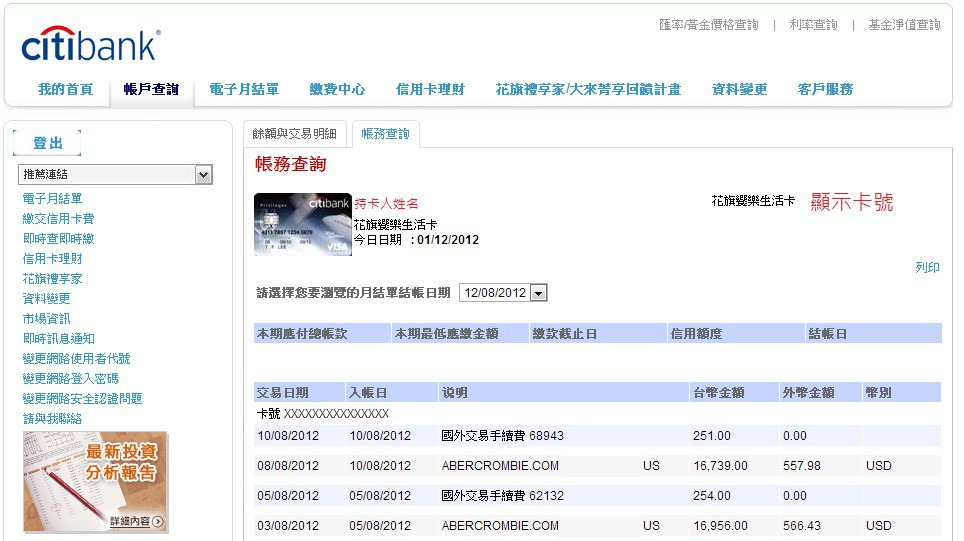Open sidebar link 即時訊息通知
This screenshot has width=964, height=541.
point(58,339)
